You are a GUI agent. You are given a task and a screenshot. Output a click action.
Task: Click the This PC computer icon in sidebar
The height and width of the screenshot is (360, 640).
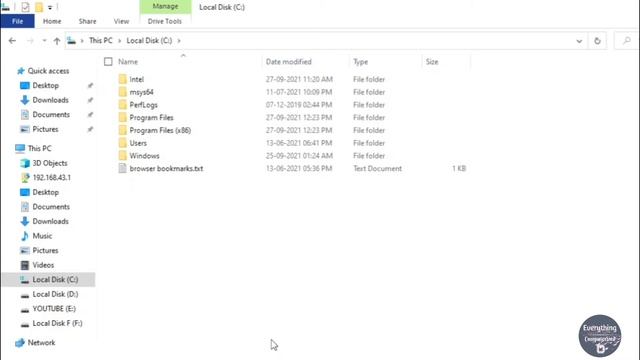(20, 148)
